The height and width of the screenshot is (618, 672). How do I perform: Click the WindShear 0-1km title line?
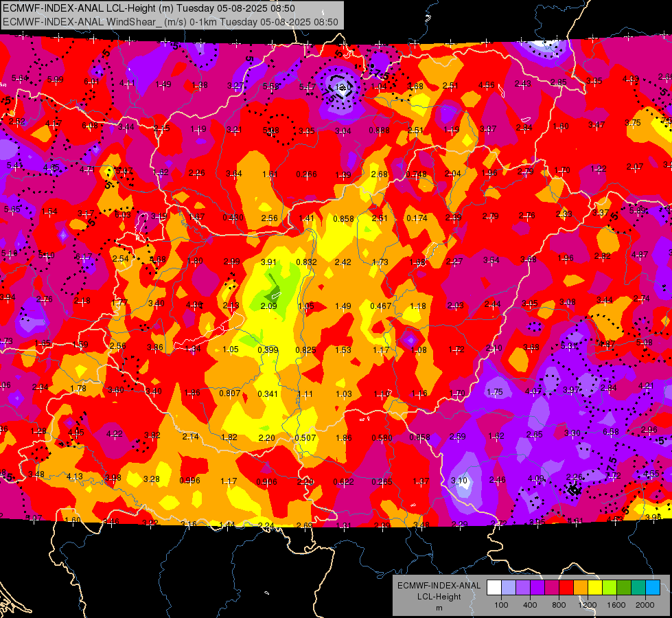[x=170, y=22]
